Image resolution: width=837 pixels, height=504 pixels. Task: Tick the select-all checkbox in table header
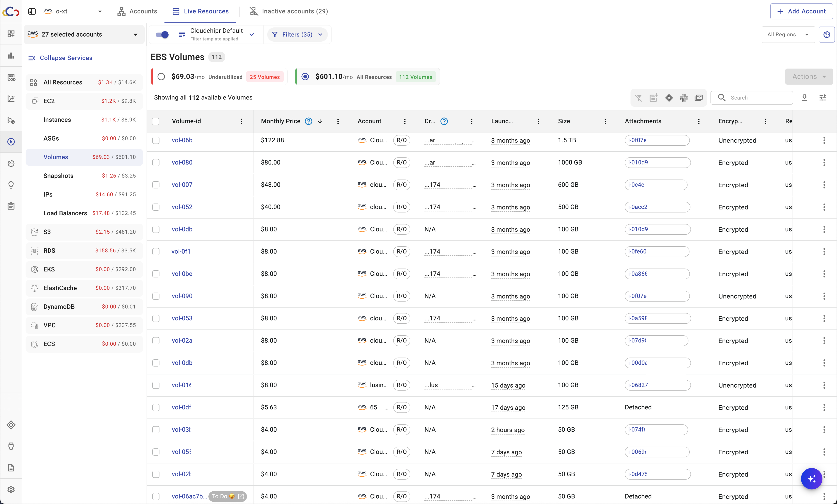tap(156, 121)
